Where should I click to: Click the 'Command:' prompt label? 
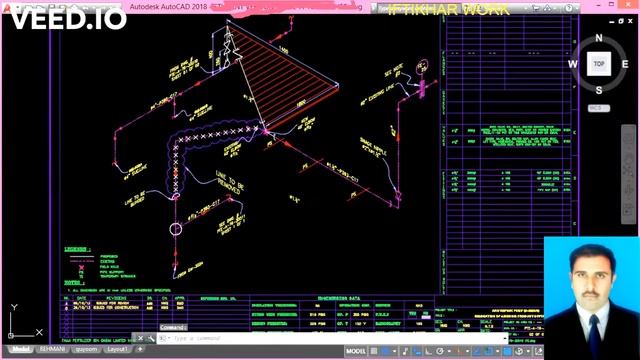(173, 327)
